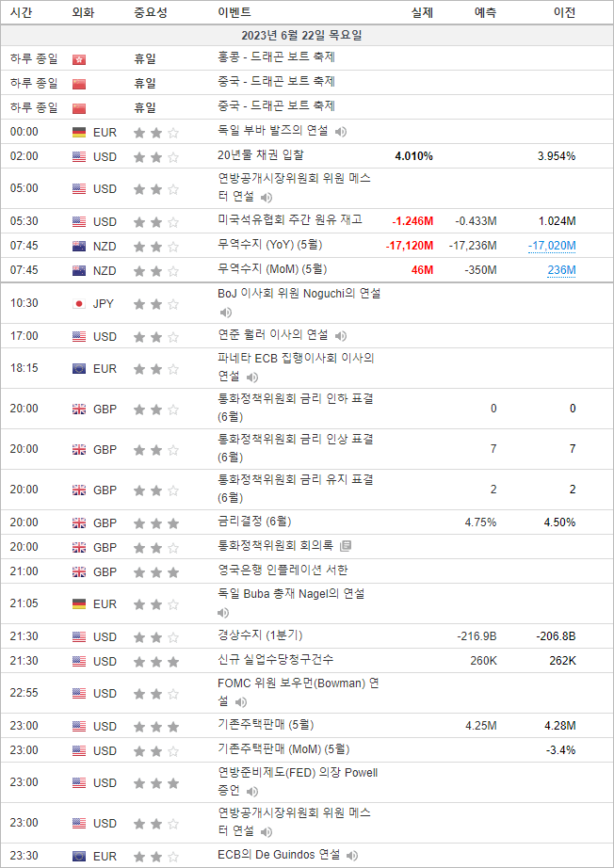Open the 금리결정 (6월) event
This screenshot has width=614, height=868.
click(255, 522)
